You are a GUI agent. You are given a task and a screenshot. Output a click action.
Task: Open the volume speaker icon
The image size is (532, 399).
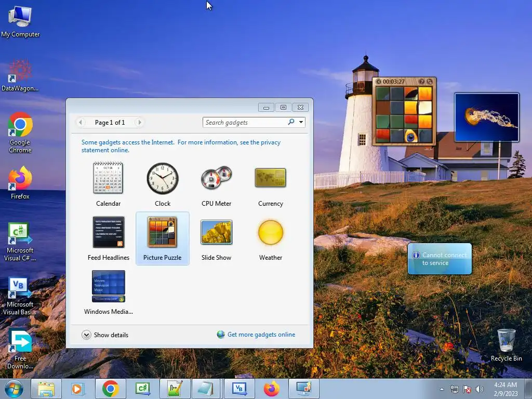click(x=479, y=389)
